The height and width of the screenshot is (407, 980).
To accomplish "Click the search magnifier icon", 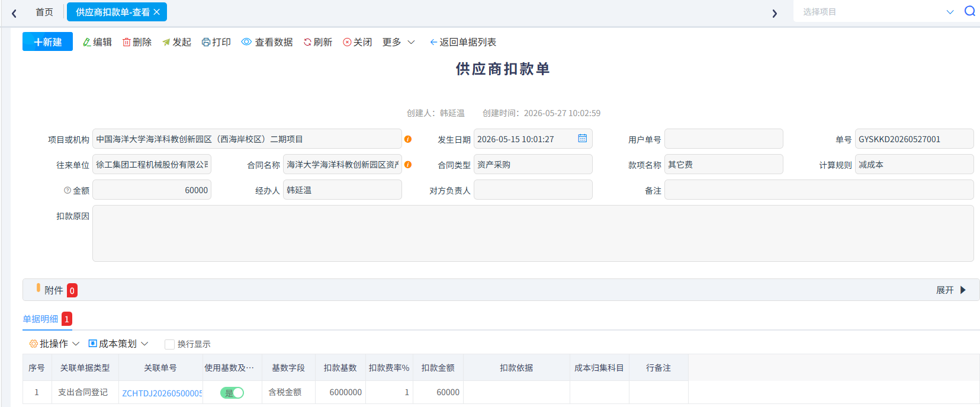I will point(970,11).
